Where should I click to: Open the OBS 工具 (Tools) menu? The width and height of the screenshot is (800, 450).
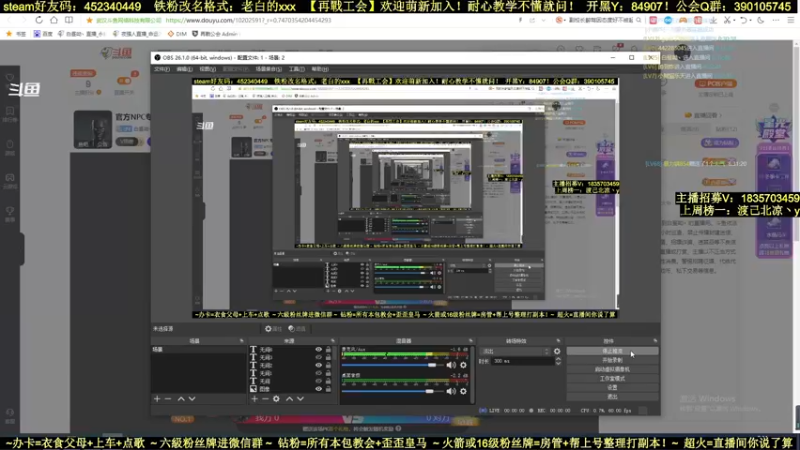tap(296, 69)
